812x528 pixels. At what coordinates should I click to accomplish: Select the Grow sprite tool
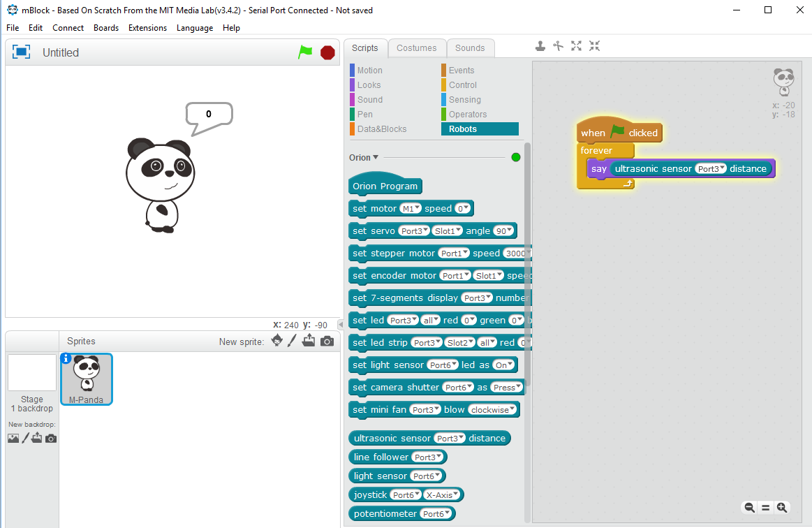(577, 46)
